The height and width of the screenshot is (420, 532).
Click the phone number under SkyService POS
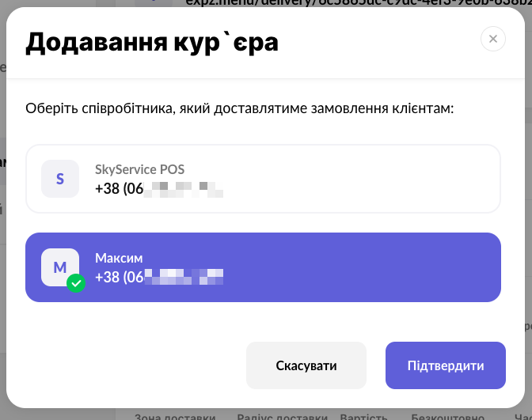point(158,189)
